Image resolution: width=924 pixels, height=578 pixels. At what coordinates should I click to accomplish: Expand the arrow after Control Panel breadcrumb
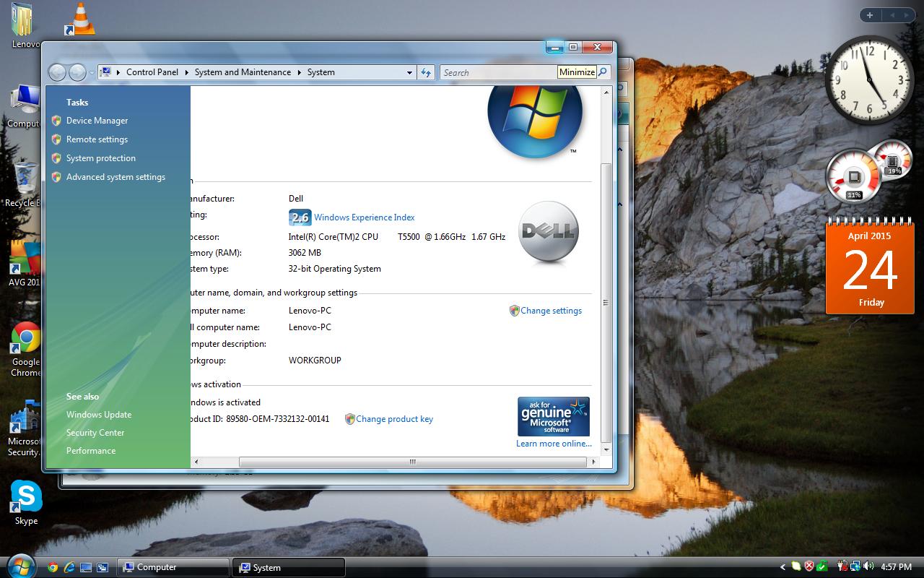click(186, 72)
